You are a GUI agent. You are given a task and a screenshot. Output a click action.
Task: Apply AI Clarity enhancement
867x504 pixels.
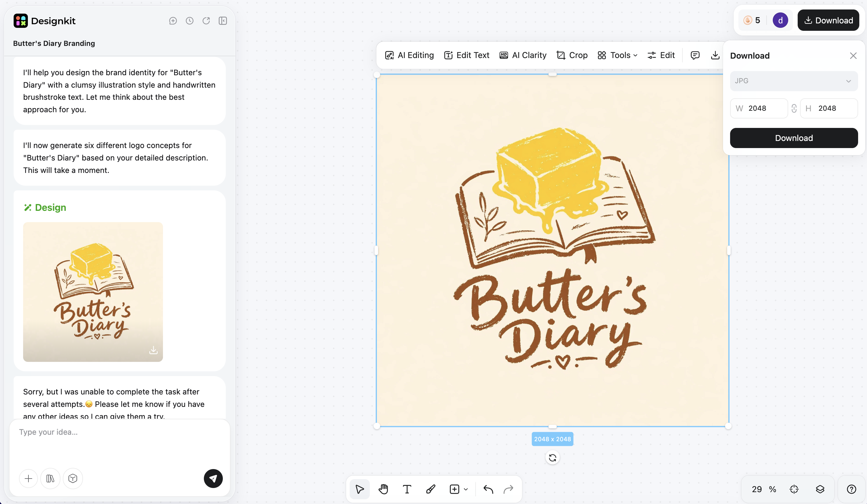point(523,55)
